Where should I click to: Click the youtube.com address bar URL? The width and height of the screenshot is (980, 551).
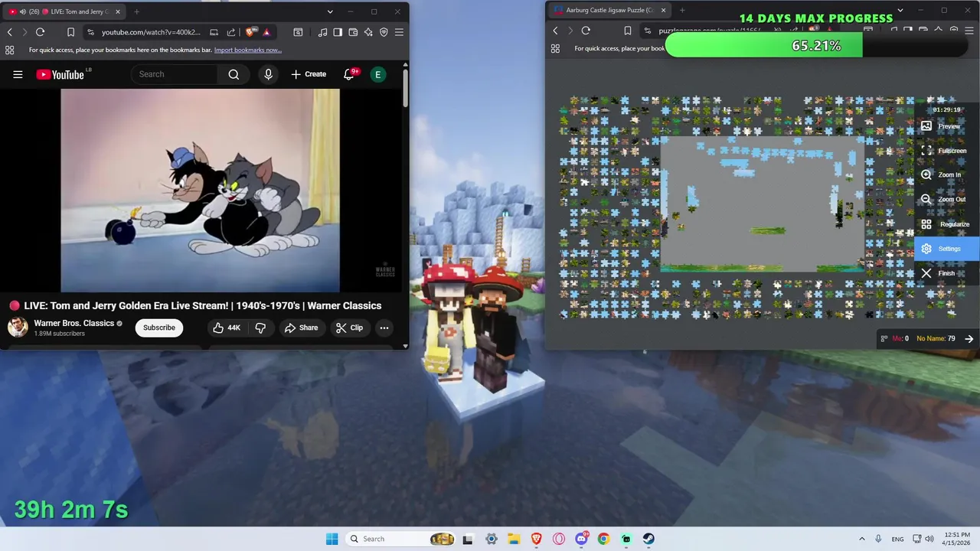(x=151, y=32)
